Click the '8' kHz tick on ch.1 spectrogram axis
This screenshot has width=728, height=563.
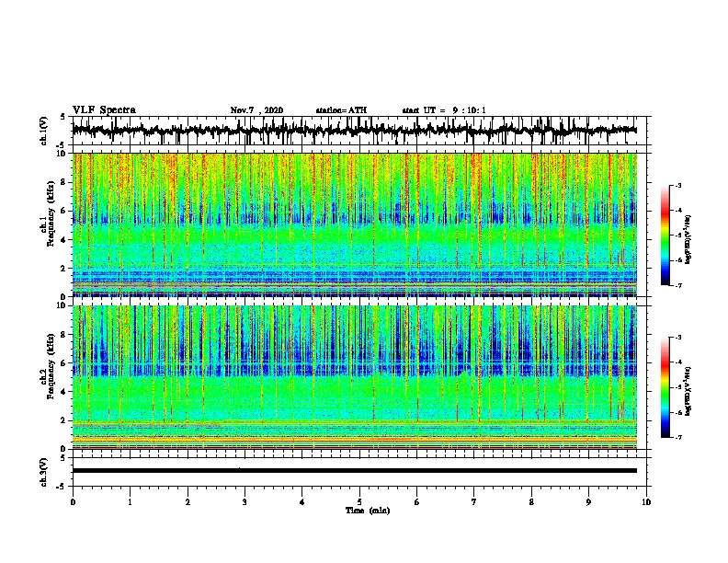pyautogui.click(x=64, y=182)
